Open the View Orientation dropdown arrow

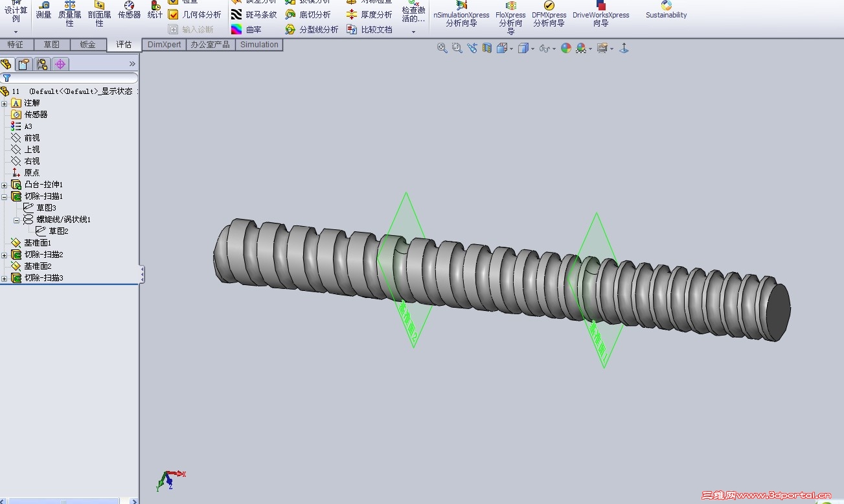512,49
